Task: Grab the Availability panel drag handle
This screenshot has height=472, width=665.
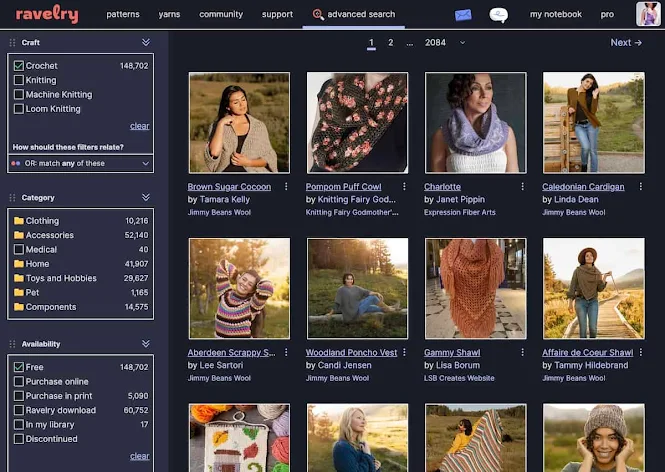Action: point(12,344)
